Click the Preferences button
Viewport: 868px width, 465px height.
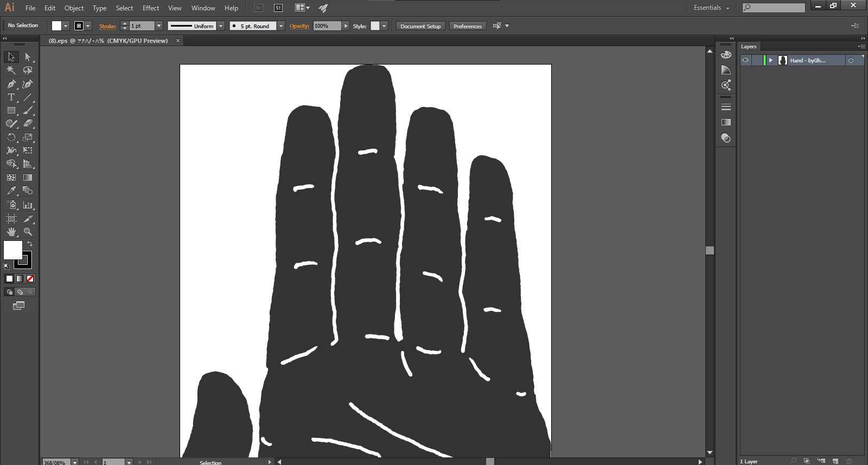(x=467, y=26)
